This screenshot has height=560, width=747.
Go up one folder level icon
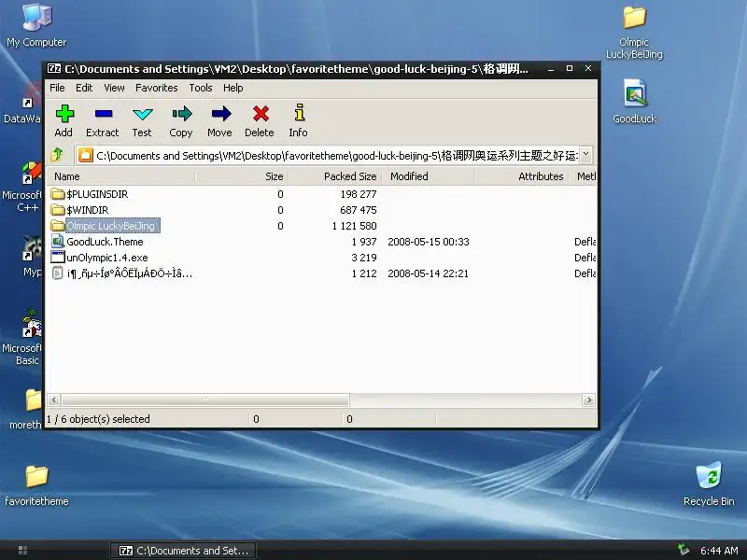[58, 154]
